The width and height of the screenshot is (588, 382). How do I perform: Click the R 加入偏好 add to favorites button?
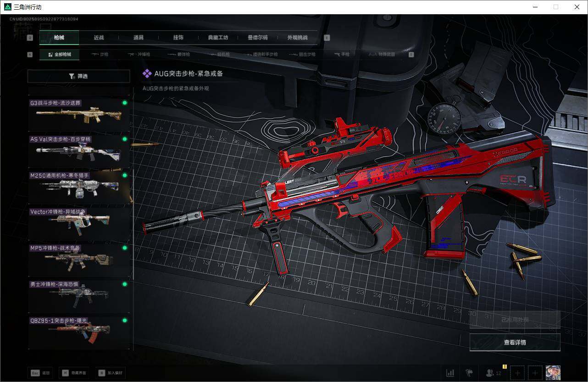[111, 373]
